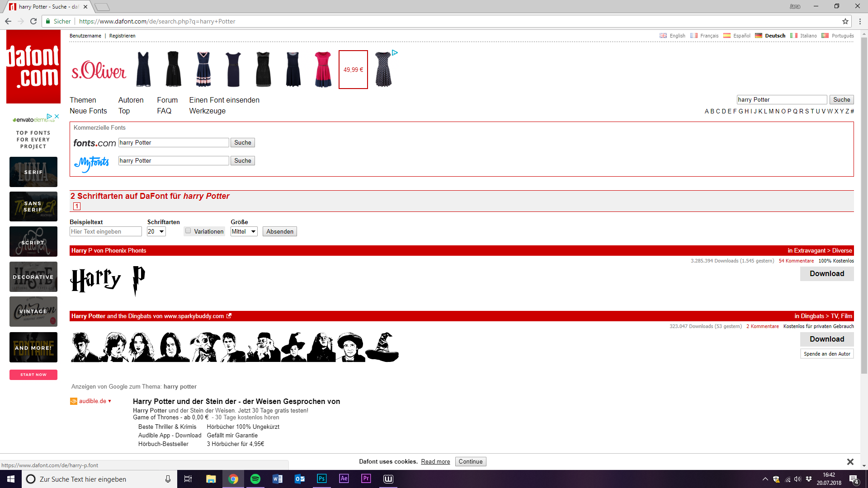Screen dimensions: 868x488
Task: Toggle the Variationen checkbox
Action: pos(188,231)
